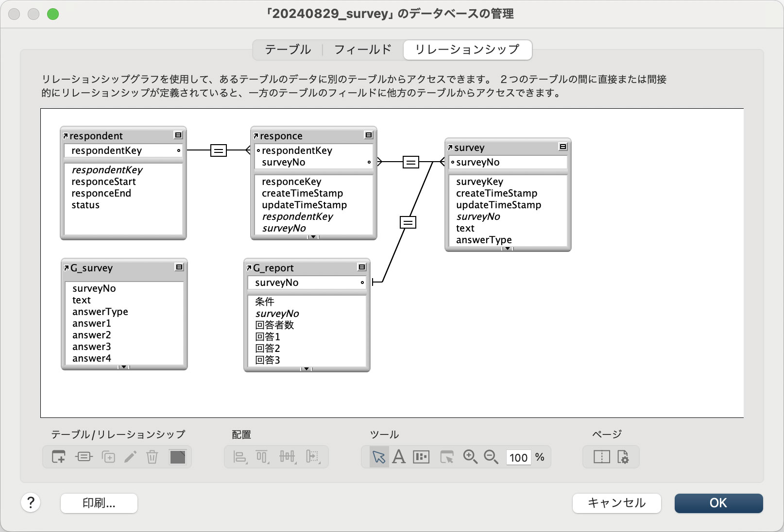Click the survey table source arrow icon
Screen dimensions: 784x532
pyautogui.click(x=450, y=148)
